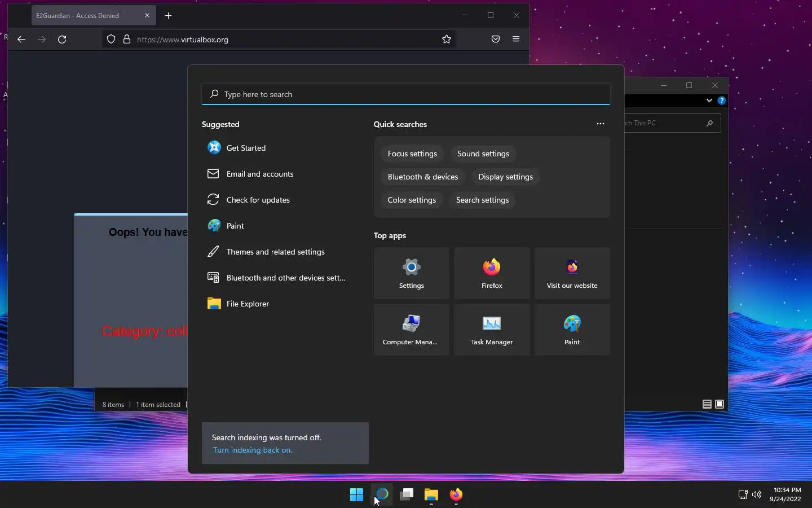This screenshot has width=812, height=508.
Task: Open Computer Management from Top apps
Action: pos(412,330)
